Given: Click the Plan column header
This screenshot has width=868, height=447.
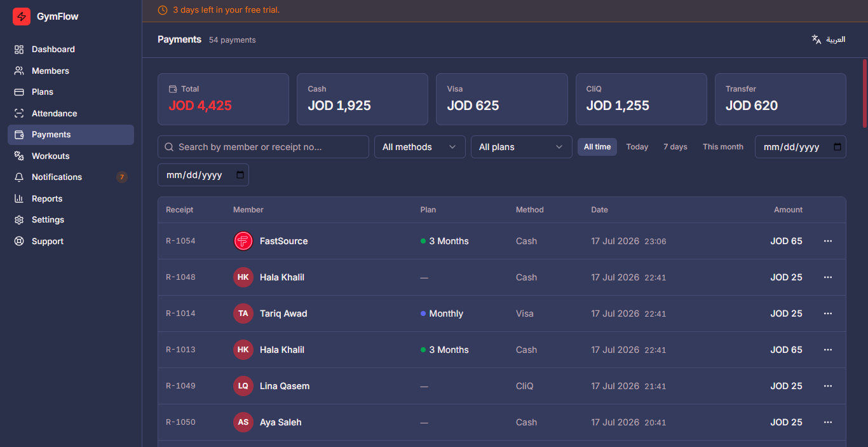Looking at the screenshot, I should (428, 210).
